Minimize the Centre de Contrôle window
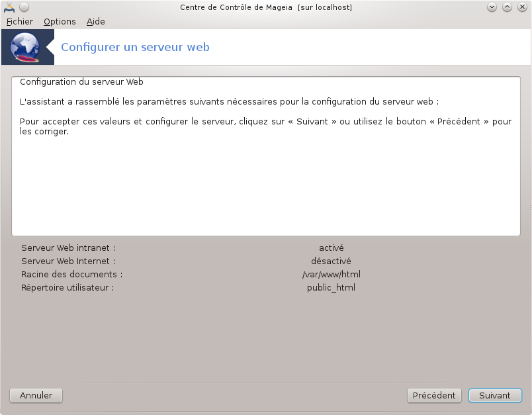 (x=492, y=7)
